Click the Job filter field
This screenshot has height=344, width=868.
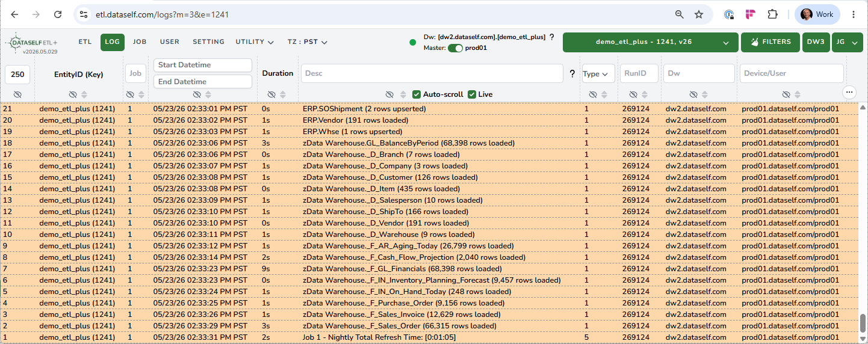pos(135,73)
